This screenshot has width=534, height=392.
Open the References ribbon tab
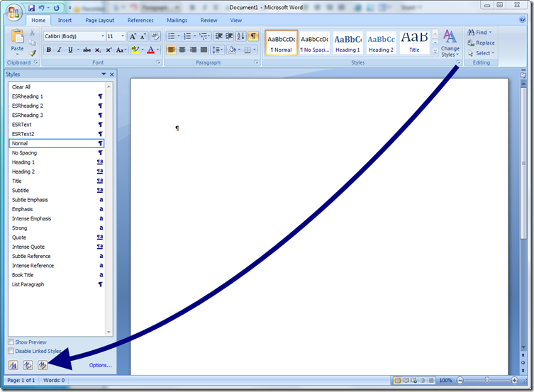140,21
